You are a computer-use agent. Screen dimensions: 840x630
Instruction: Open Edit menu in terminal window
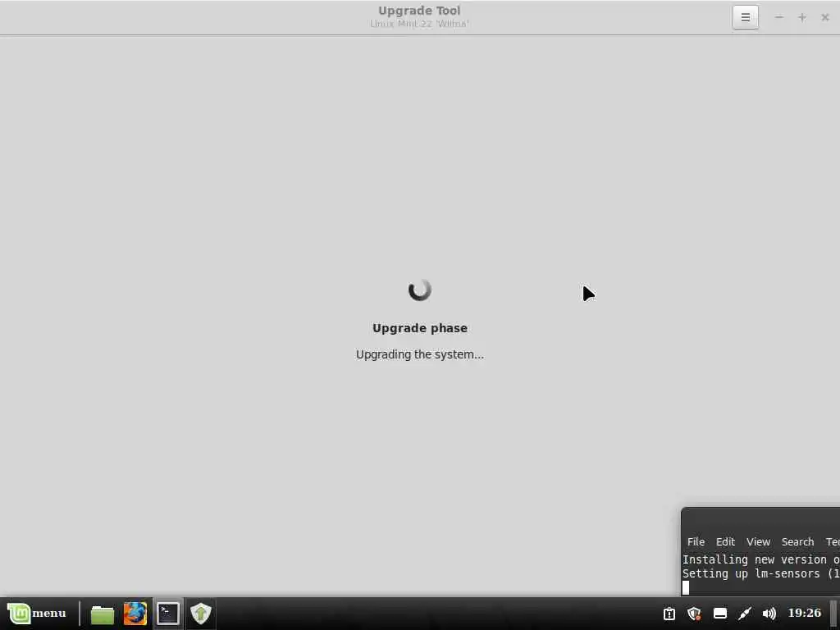[725, 541]
